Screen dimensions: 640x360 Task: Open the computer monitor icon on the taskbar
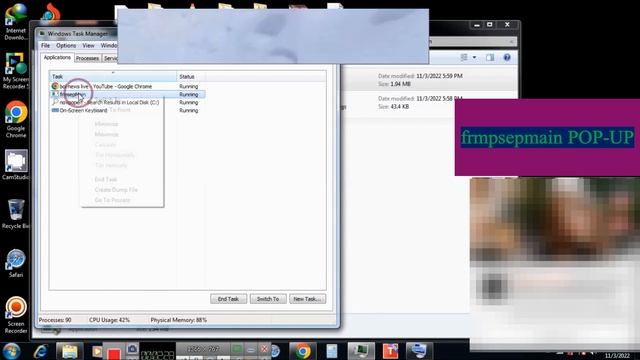419,351
